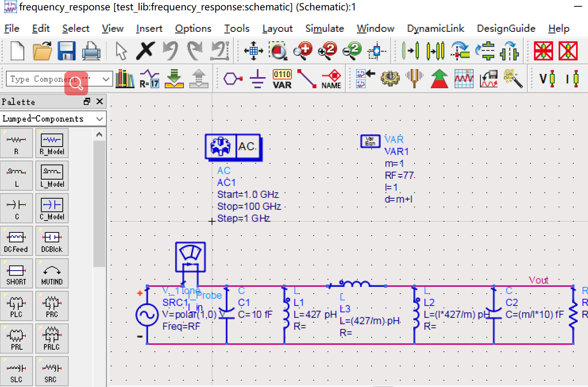
Task: Click the wire/pin NAME label tool
Action: pyautogui.click(x=331, y=79)
